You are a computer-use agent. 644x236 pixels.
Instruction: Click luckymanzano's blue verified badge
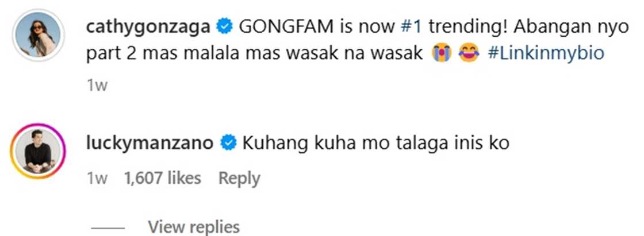229,142
